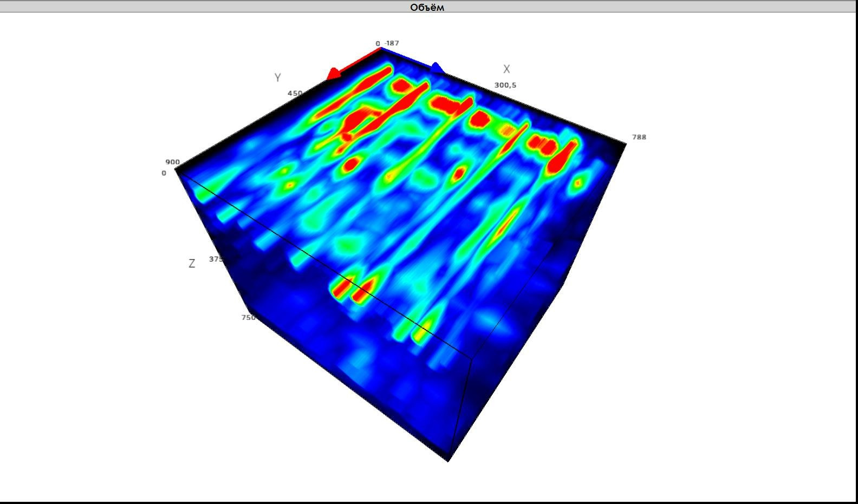
Task: Select the Y axis label
Action: point(277,78)
